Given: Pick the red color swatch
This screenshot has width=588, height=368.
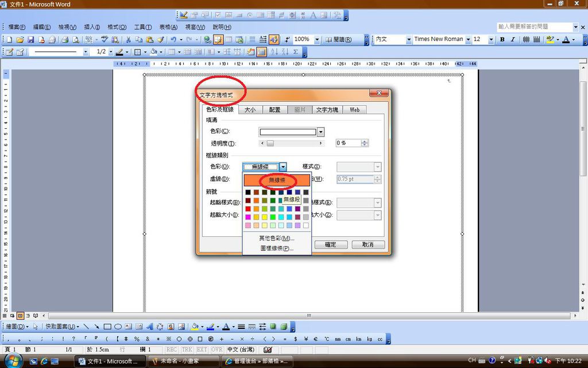Looking at the screenshot, I should click(248, 209).
